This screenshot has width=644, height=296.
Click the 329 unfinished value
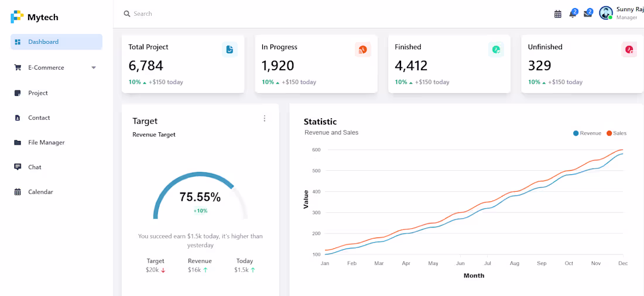tap(539, 66)
